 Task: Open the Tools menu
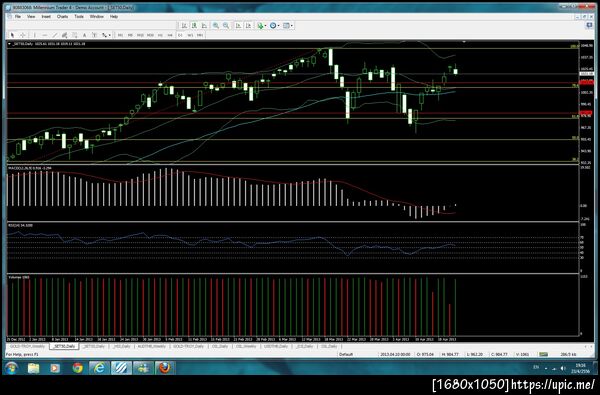[79, 17]
